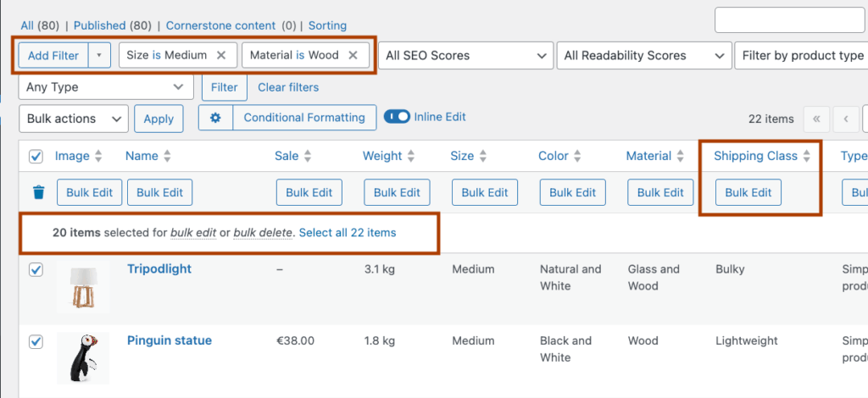Toggle the select-all checkbox in header
Image resolution: width=868 pixels, height=398 pixels.
(x=36, y=157)
